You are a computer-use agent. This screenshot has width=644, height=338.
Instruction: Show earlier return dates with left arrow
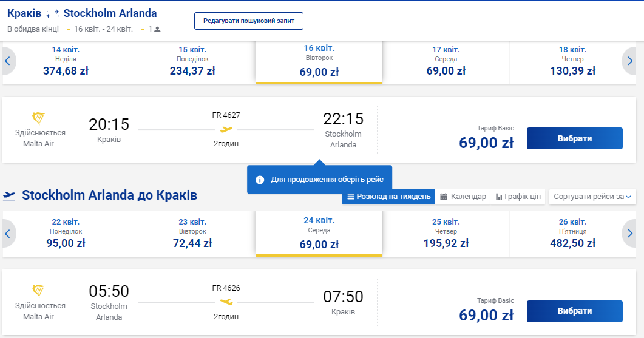coord(8,234)
